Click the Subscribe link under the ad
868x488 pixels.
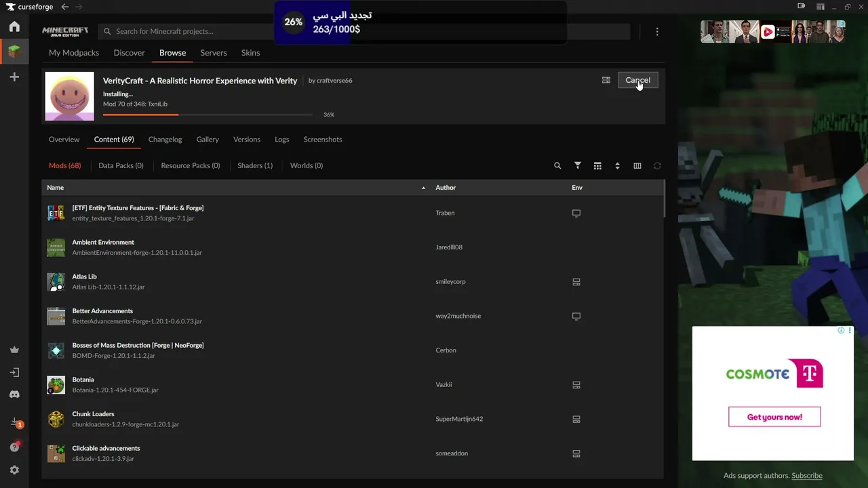coord(807,476)
